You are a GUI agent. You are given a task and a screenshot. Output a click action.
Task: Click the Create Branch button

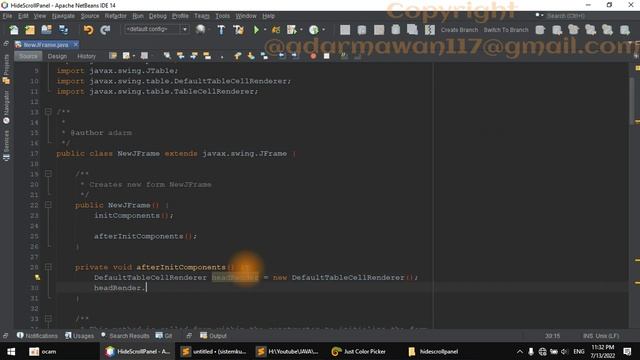459,30
